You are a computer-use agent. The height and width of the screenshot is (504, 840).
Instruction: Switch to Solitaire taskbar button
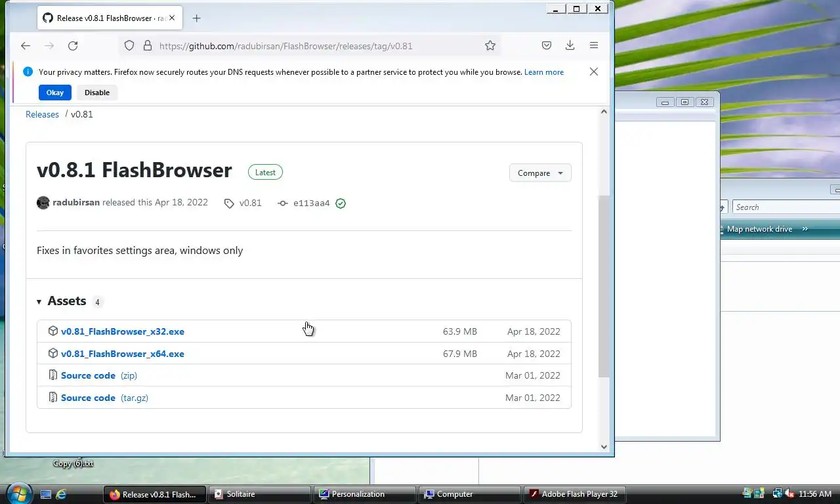click(260, 494)
